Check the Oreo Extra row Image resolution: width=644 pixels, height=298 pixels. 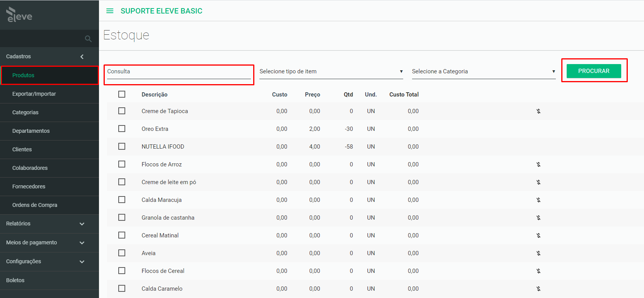coord(122,129)
